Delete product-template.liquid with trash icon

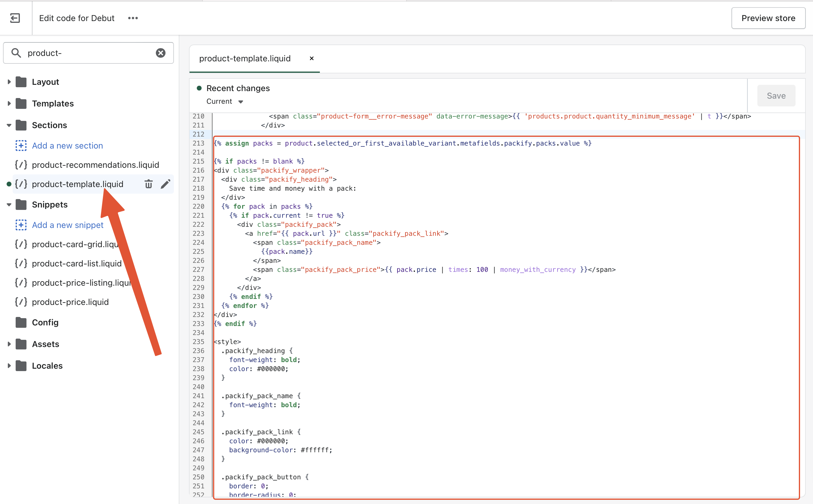click(x=148, y=184)
